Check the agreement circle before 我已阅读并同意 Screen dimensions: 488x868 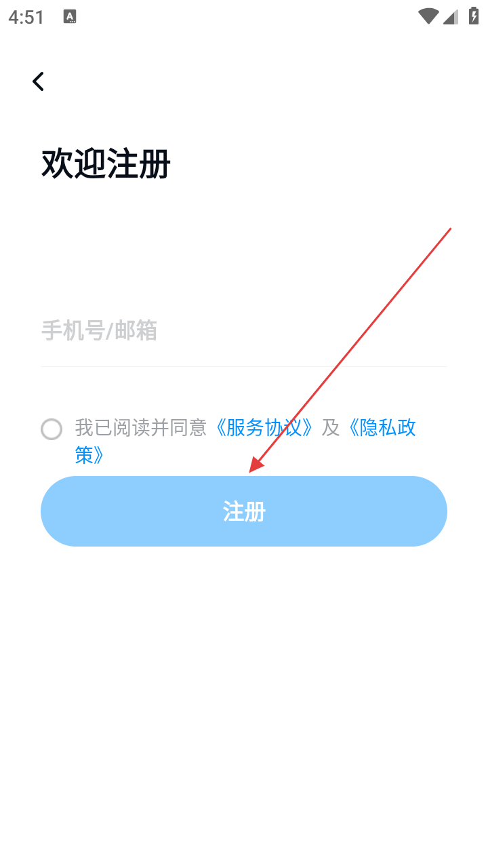pos(52,429)
